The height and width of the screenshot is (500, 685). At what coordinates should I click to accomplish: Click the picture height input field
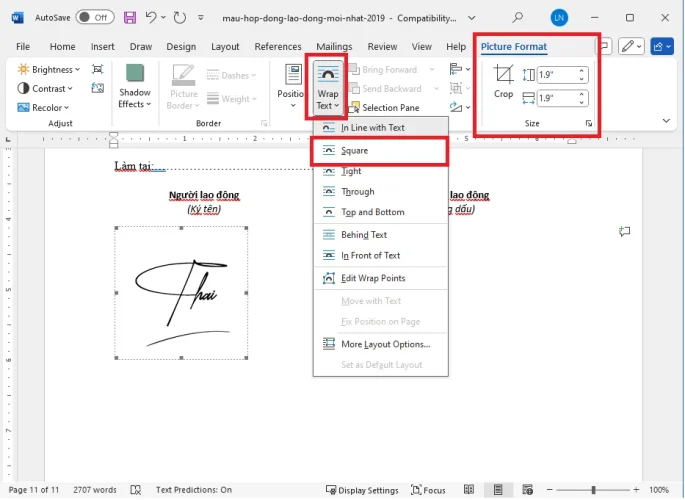click(x=556, y=74)
